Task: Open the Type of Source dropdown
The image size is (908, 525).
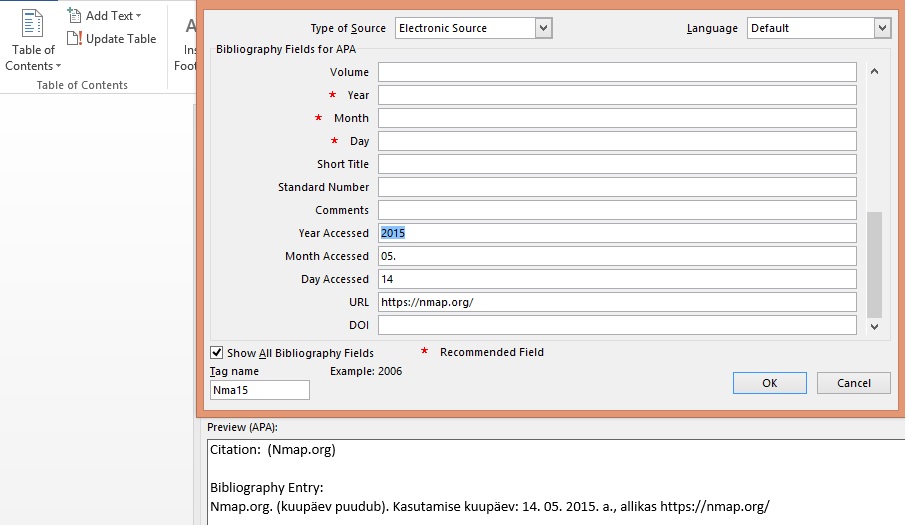Action: [543, 28]
